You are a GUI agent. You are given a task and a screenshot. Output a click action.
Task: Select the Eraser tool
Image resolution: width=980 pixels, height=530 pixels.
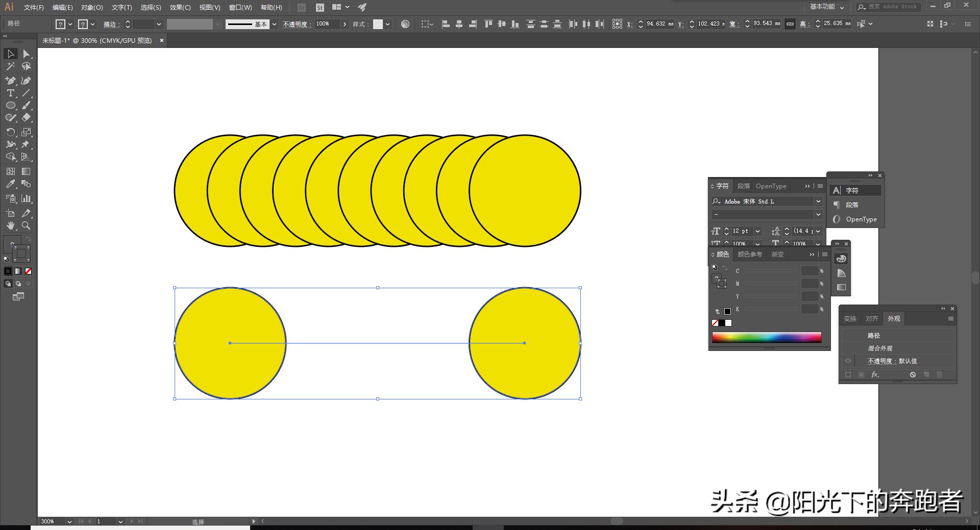(x=26, y=117)
